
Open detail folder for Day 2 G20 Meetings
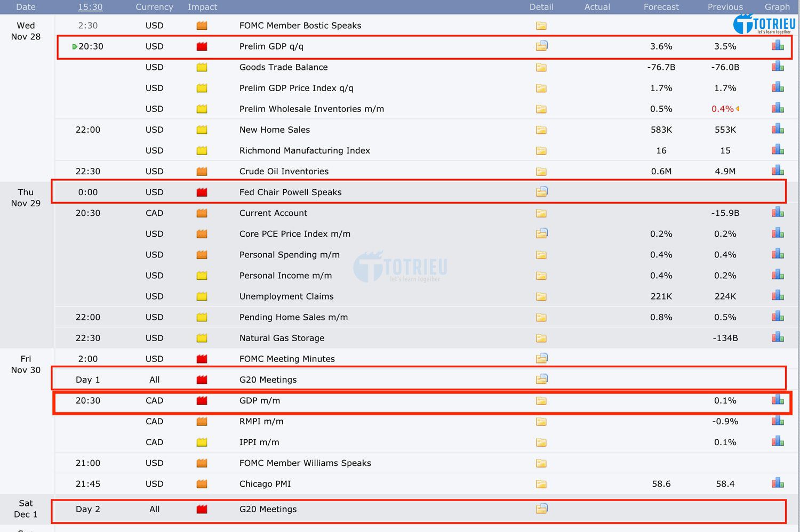point(541,509)
